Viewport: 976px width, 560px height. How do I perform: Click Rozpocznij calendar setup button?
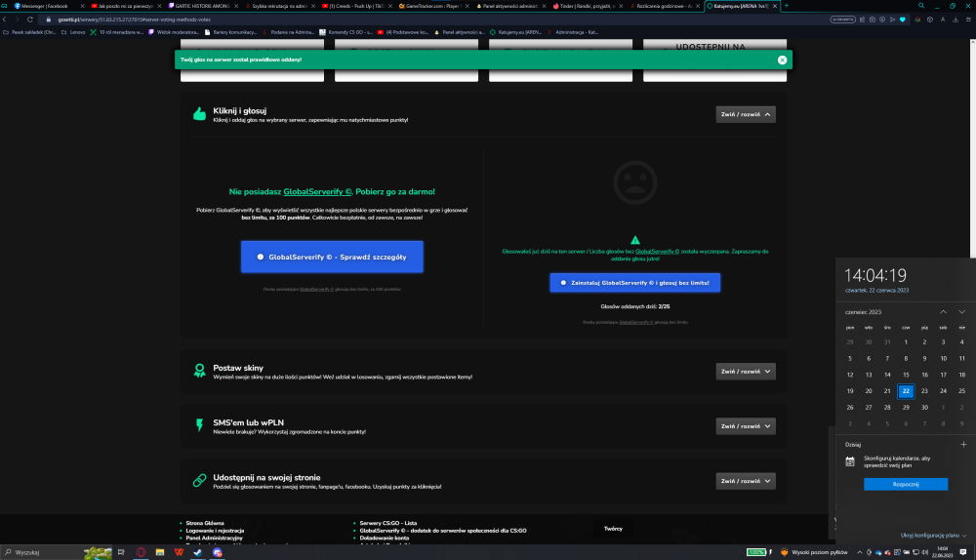point(906,484)
